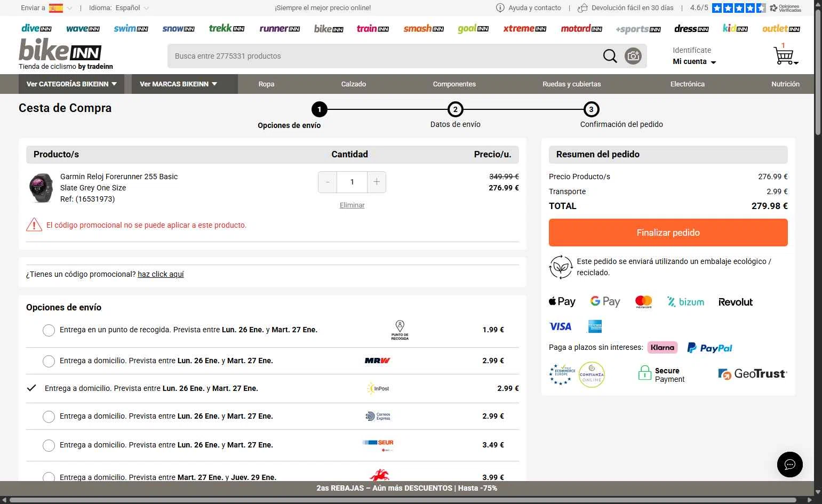822x504 pixels.
Task: Click the GeoTrust logo
Action: pos(753,374)
